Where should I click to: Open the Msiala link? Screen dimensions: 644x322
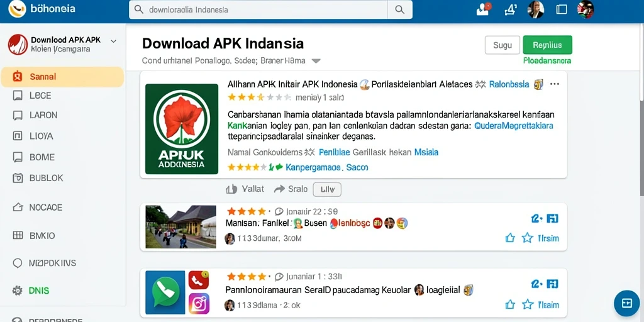(426, 152)
